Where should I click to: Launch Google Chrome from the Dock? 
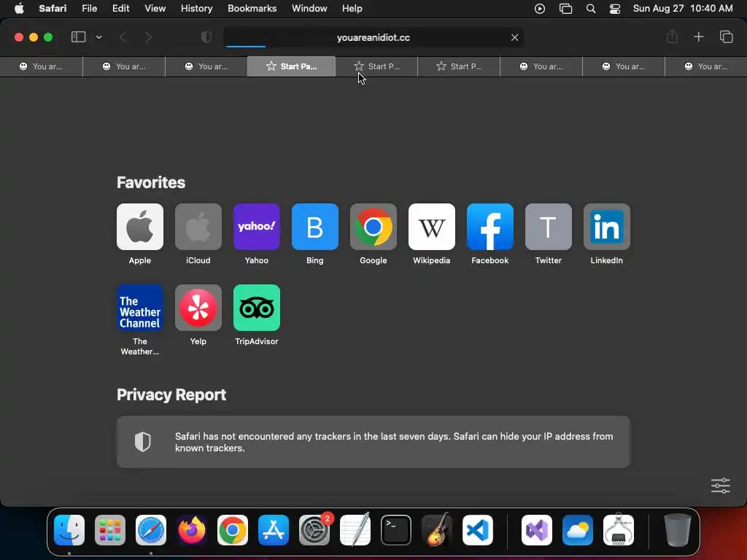tap(233, 530)
